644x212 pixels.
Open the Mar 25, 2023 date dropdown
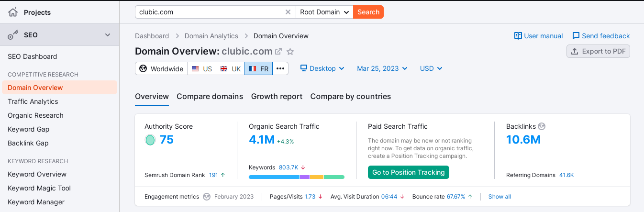click(382, 68)
